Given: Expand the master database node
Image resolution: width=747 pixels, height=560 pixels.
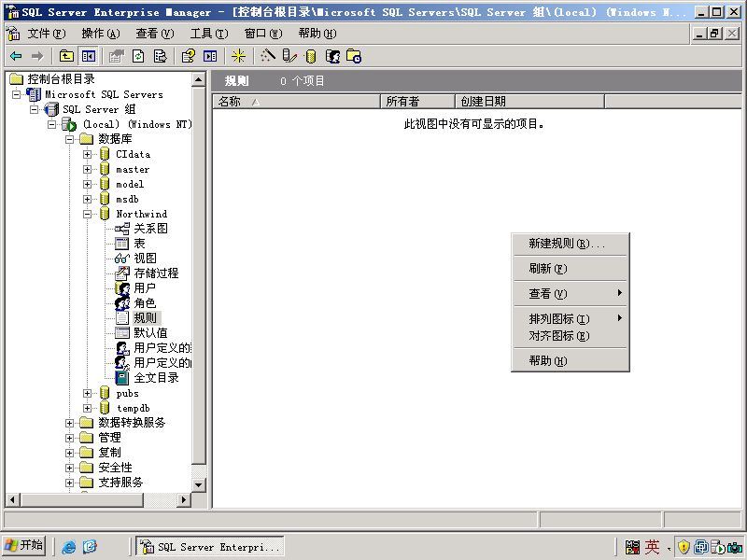Looking at the screenshot, I should [87, 169].
